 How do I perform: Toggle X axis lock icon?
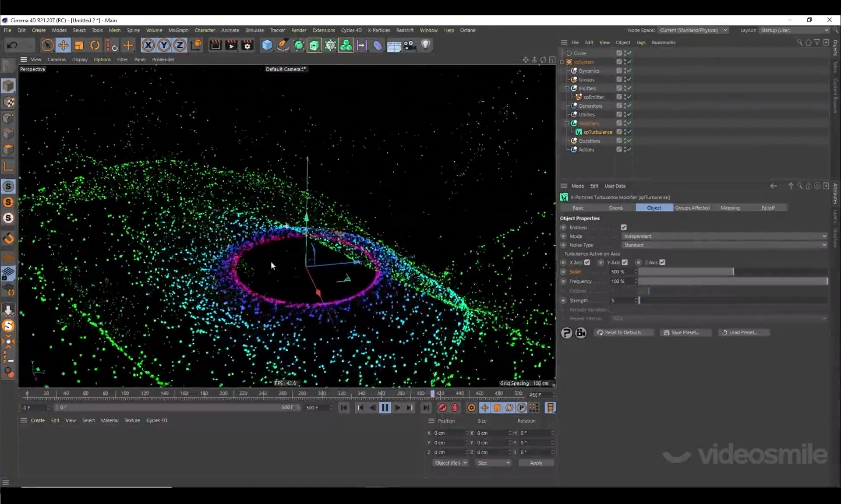point(148,45)
